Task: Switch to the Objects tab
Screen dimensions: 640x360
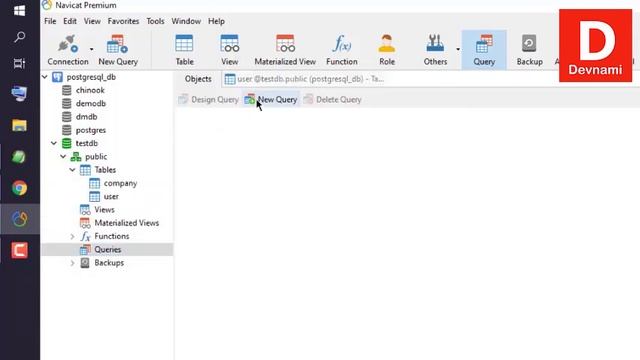Action: point(198,79)
